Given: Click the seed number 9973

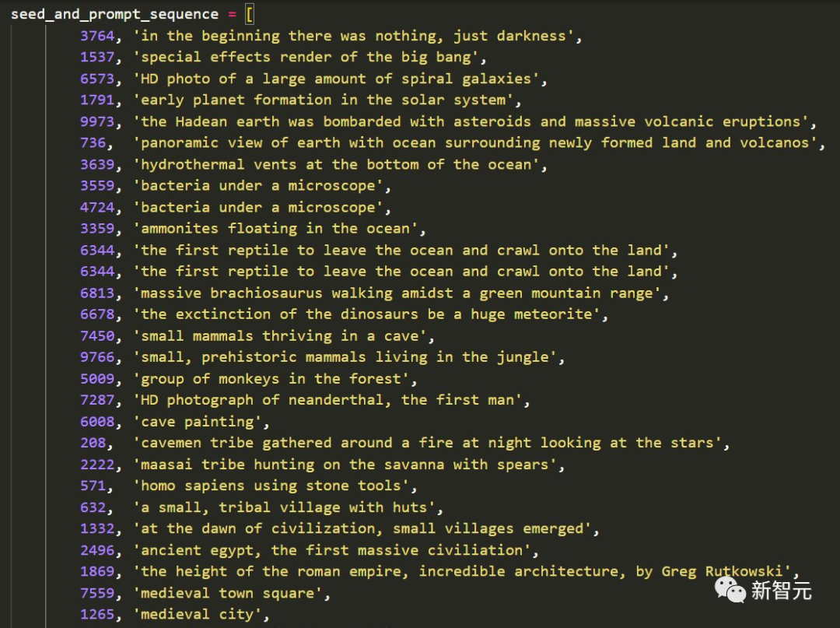Looking at the screenshot, I should (97, 121).
